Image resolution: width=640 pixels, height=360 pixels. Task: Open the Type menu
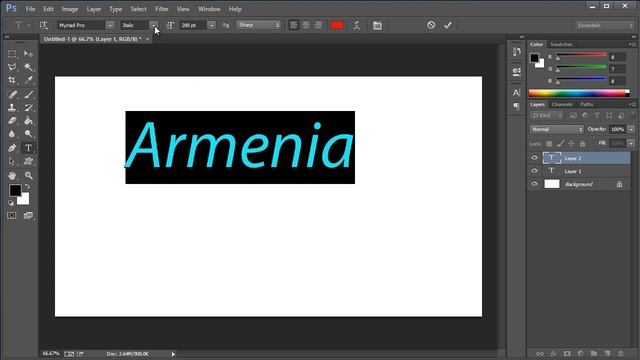(116, 9)
